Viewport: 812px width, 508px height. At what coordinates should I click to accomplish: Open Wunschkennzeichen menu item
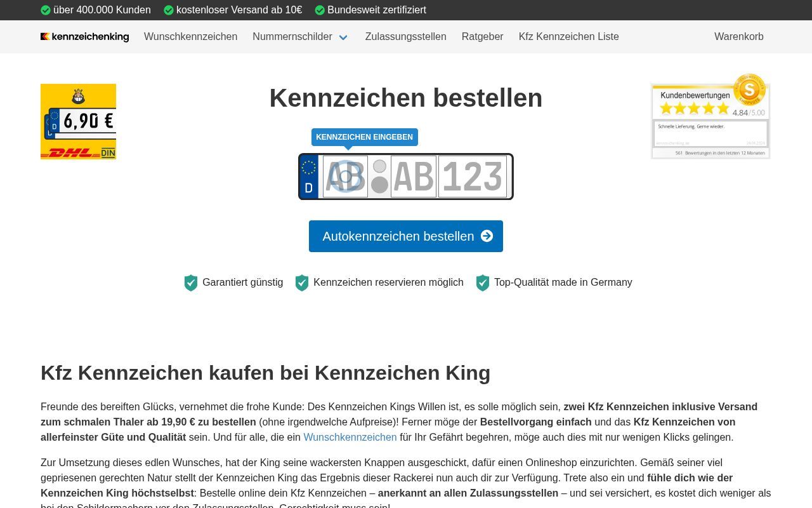(190, 37)
